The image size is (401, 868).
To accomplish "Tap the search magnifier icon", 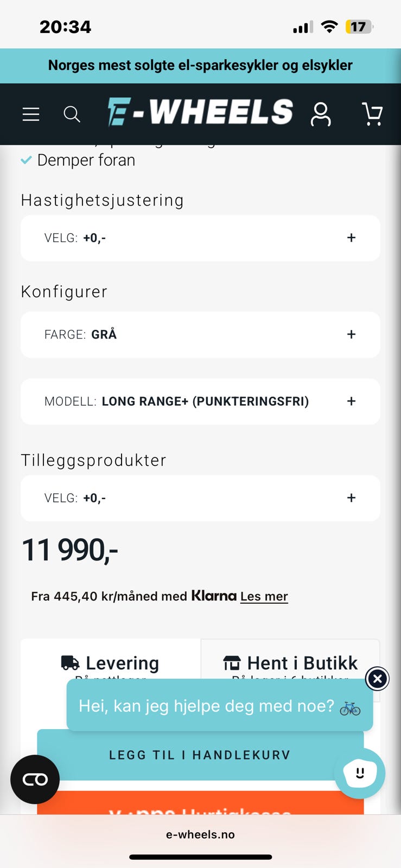I will coord(72,114).
